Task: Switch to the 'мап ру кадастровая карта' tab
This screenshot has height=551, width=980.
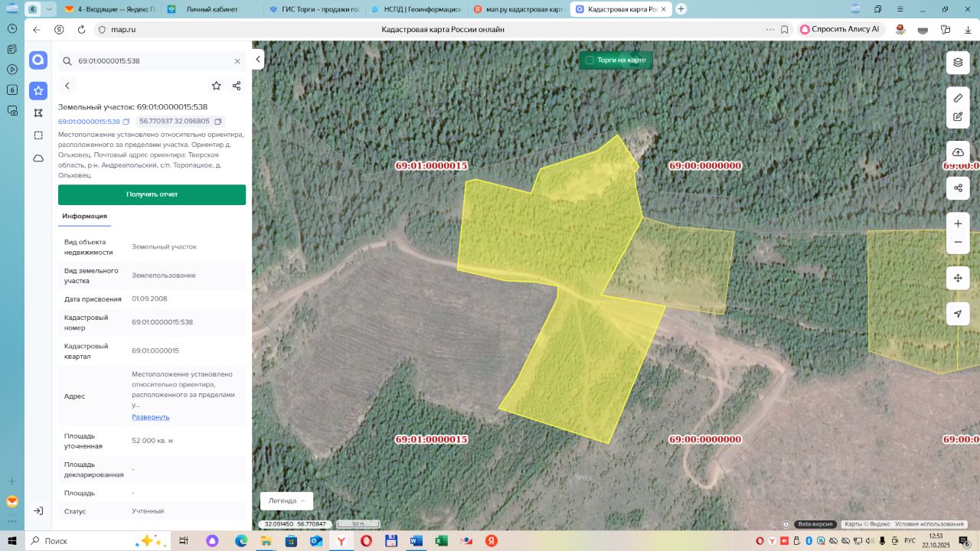Action: click(x=518, y=9)
